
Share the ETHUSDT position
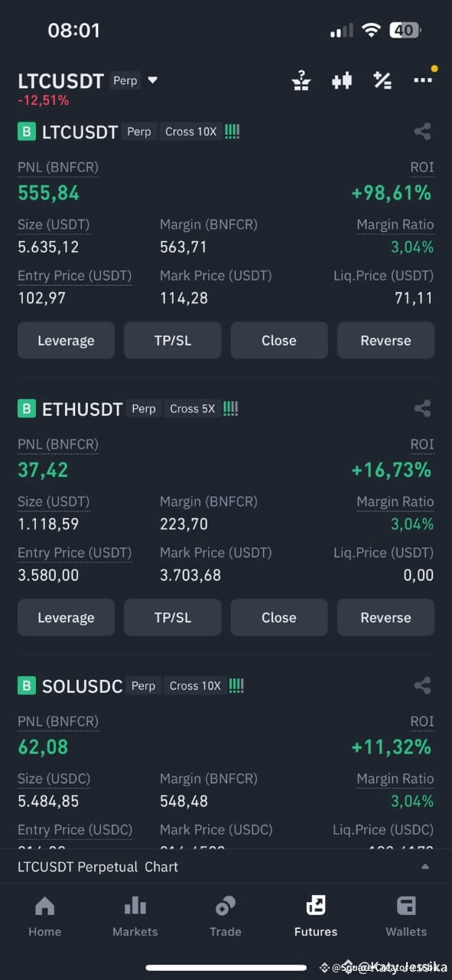[422, 409]
